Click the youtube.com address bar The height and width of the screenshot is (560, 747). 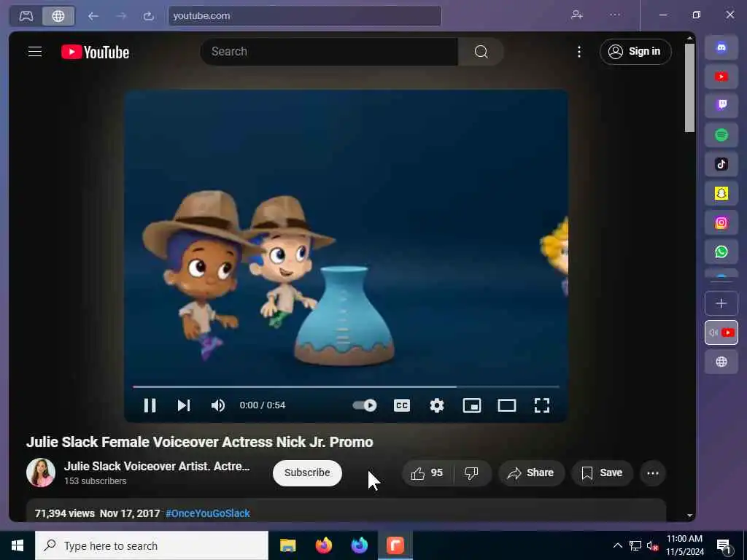[x=305, y=16]
